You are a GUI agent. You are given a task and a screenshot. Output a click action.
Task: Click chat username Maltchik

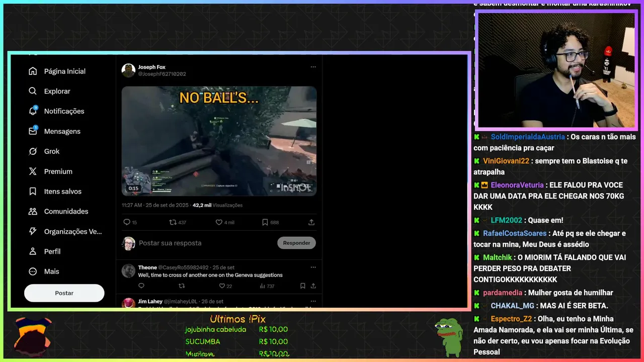(498, 257)
